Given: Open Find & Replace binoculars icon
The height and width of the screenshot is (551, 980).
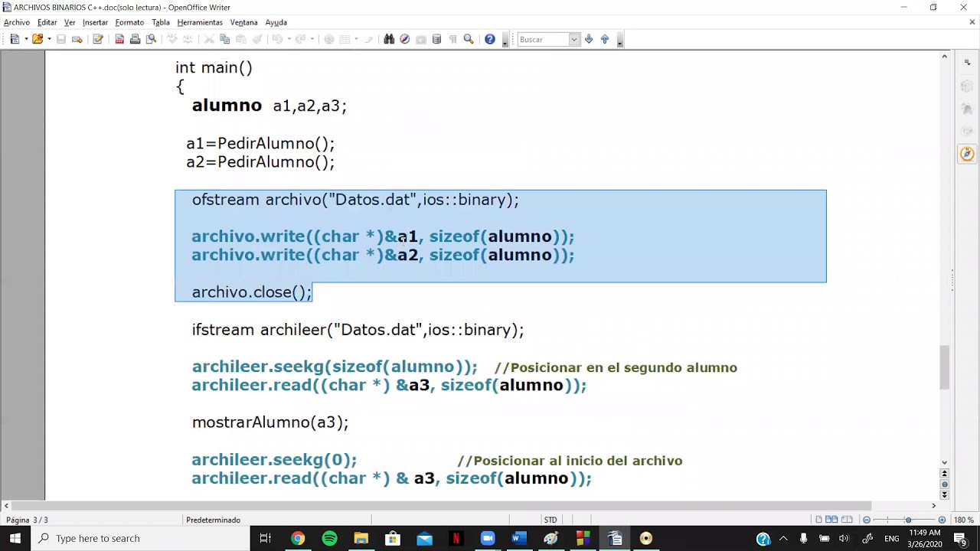Looking at the screenshot, I should [389, 39].
